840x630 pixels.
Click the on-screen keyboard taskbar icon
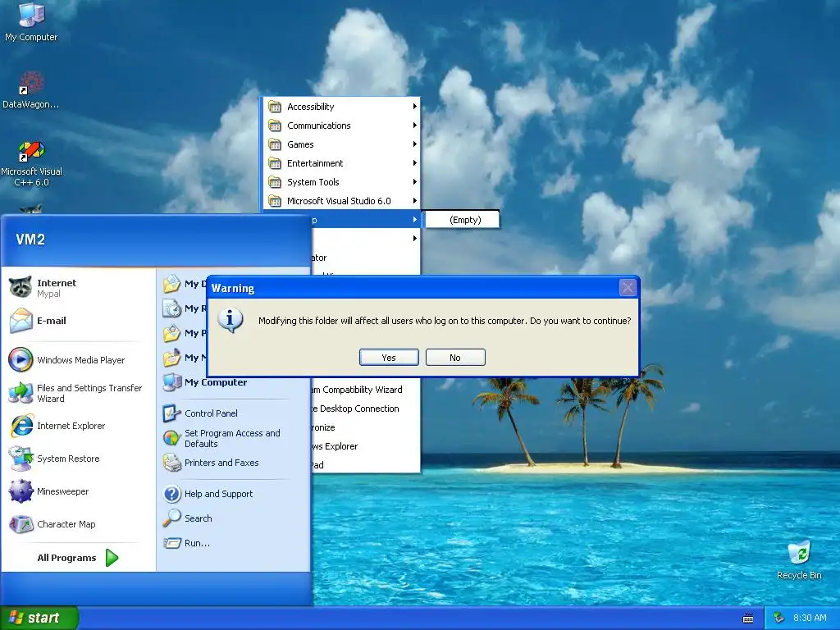[748, 619]
